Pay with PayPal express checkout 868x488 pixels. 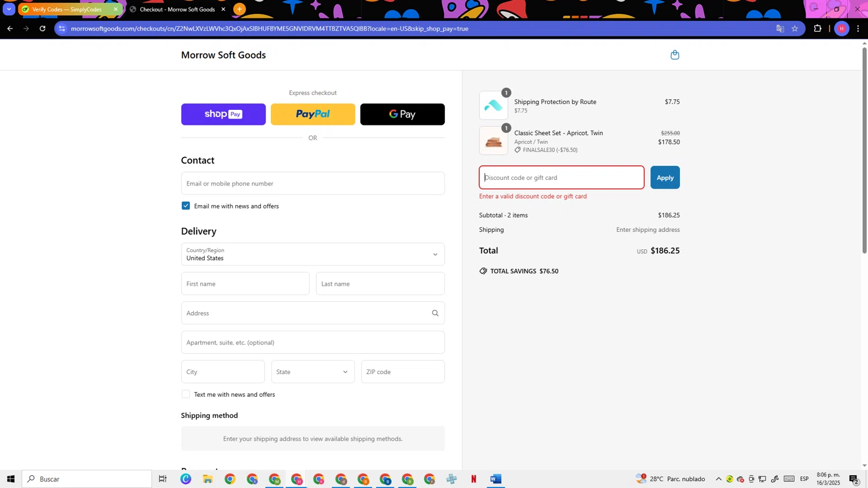[313, 114]
